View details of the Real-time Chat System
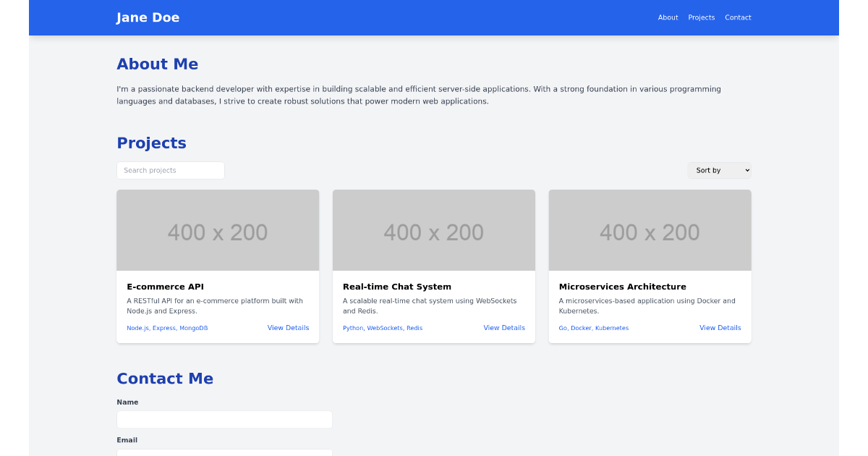The width and height of the screenshot is (868, 456). coord(504,327)
